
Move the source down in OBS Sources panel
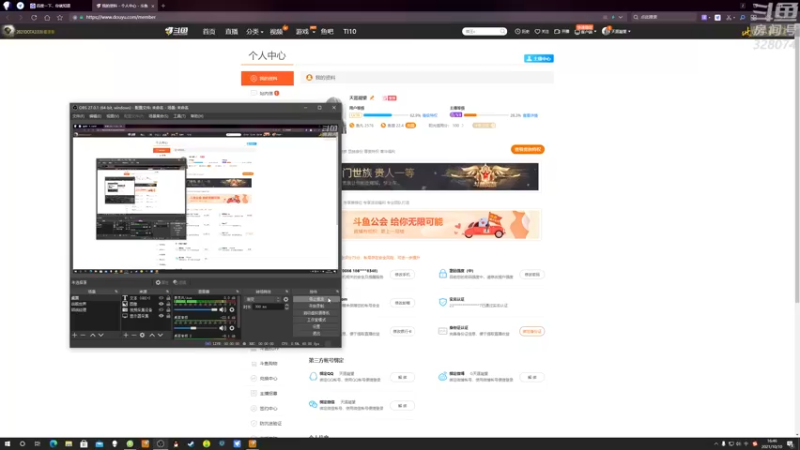click(x=160, y=335)
